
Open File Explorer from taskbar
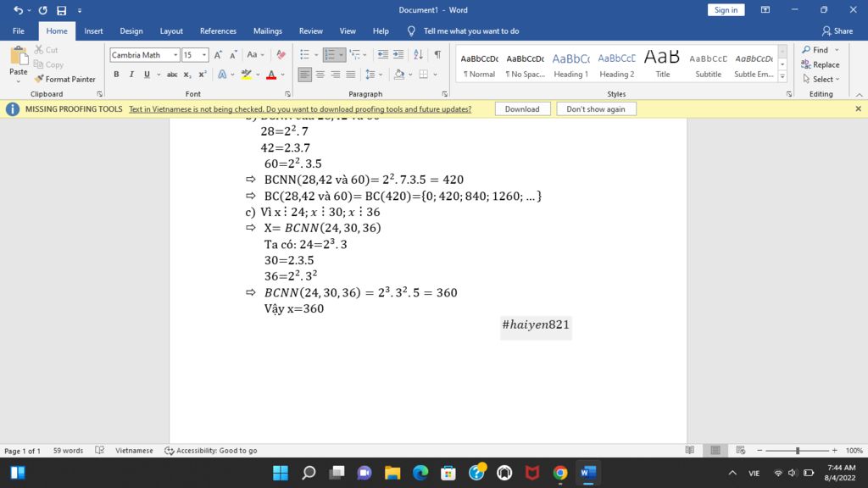[x=392, y=473]
